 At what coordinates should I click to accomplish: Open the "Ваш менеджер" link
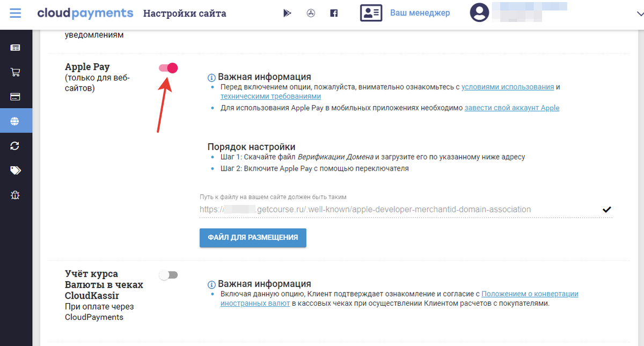pyautogui.click(x=420, y=13)
